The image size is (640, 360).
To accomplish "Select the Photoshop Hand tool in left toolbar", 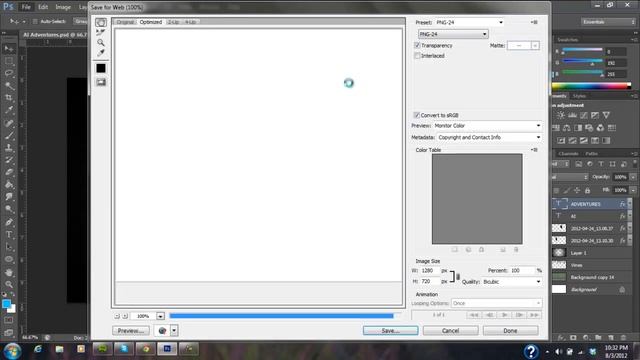I will pos(9,272).
